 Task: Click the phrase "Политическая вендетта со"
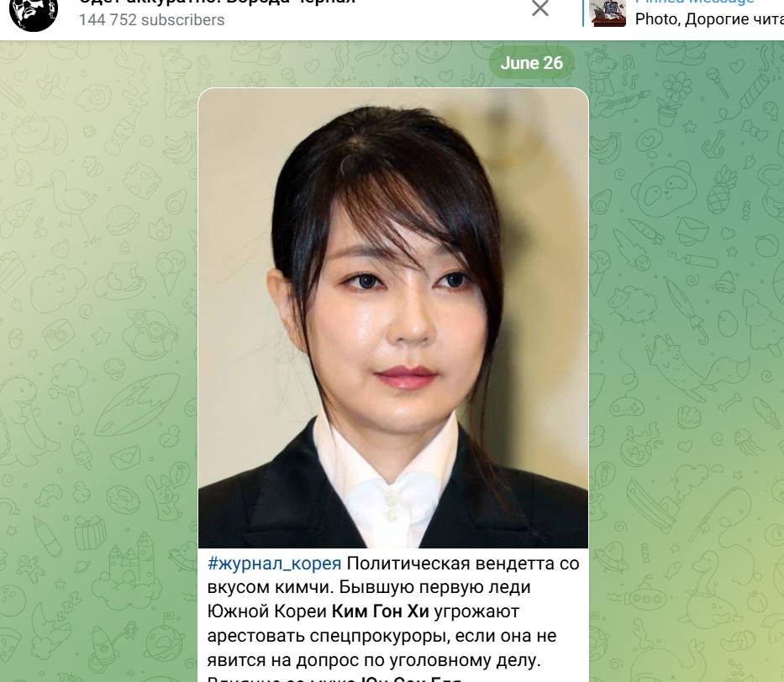pos(463,564)
